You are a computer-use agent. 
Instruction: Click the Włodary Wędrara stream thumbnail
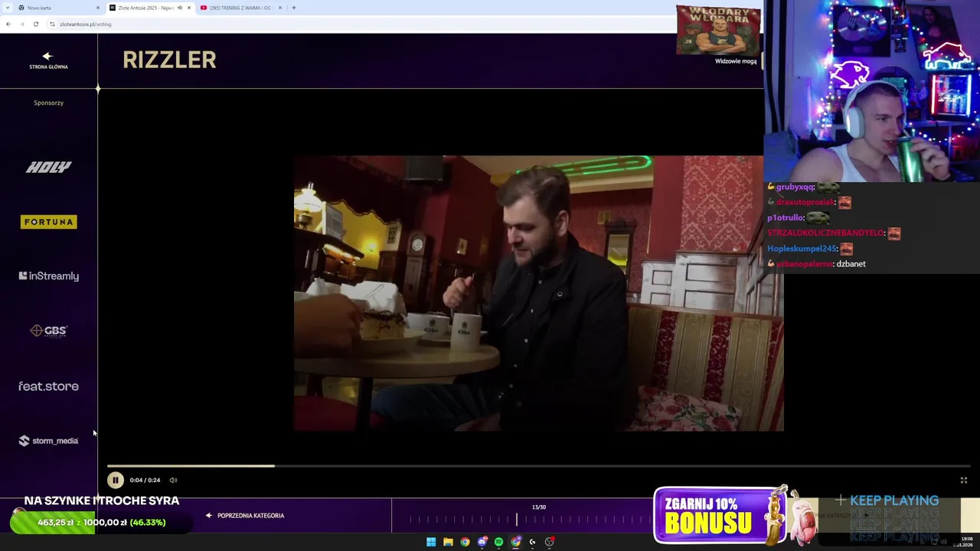point(718,31)
